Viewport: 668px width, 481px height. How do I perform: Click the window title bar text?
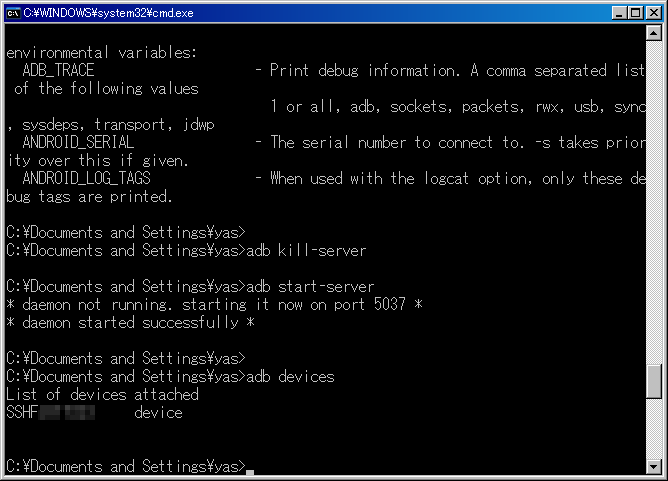108,13
